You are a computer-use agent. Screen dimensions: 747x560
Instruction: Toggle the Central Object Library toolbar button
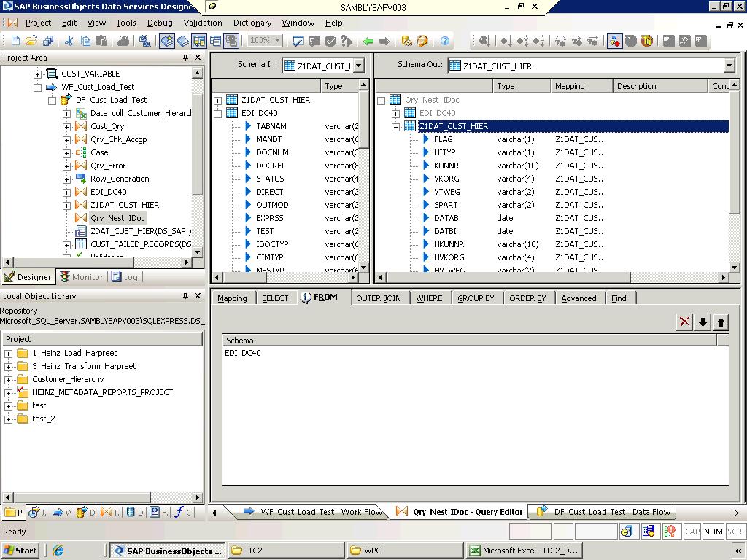tap(183, 41)
